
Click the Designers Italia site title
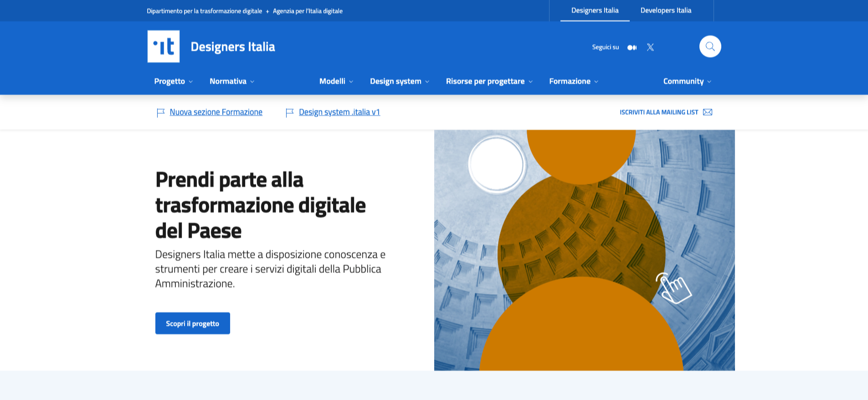pyautogui.click(x=233, y=47)
